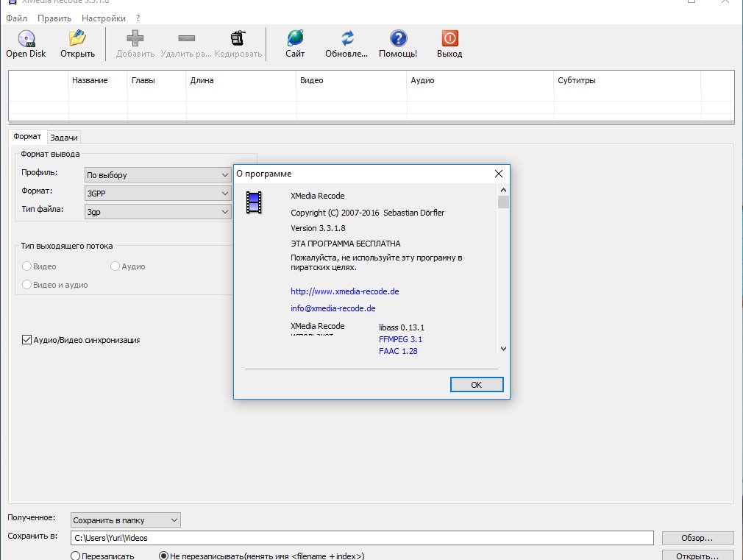The width and height of the screenshot is (743, 560).
Task: Click the libass 0.13.1 text
Action: [x=402, y=327]
